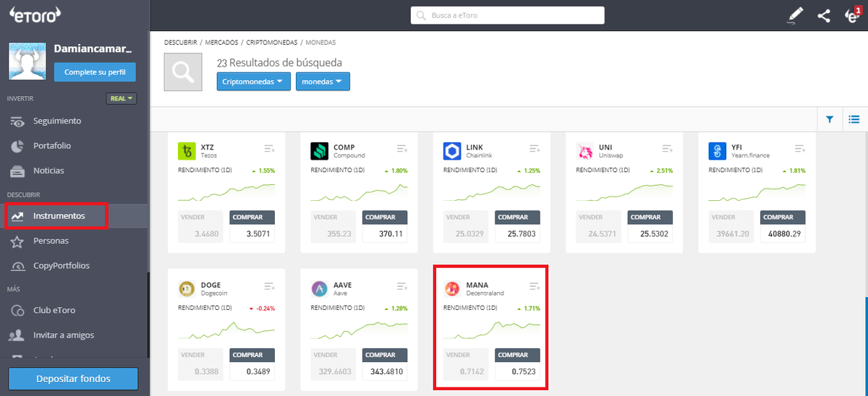This screenshot has height=396, width=868.
Task: Click the Busca a eToro search field
Action: [507, 15]
